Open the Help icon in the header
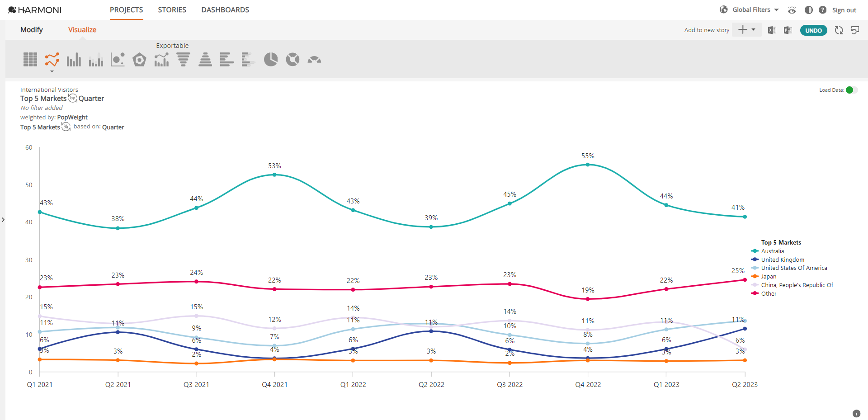868x420 pixels. [823, 9]
